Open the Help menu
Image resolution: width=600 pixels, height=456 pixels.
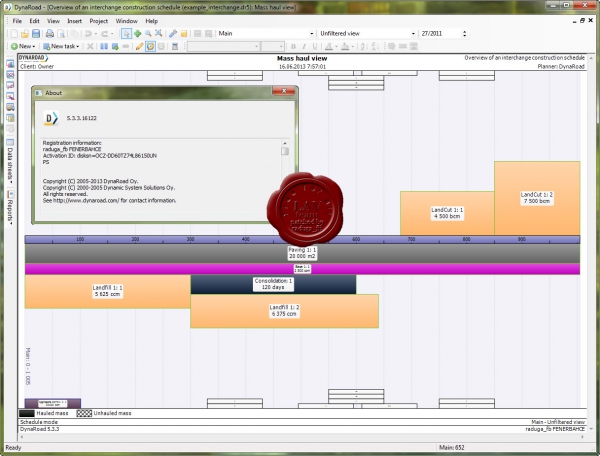pyautogui.click(x=152, y=21)
